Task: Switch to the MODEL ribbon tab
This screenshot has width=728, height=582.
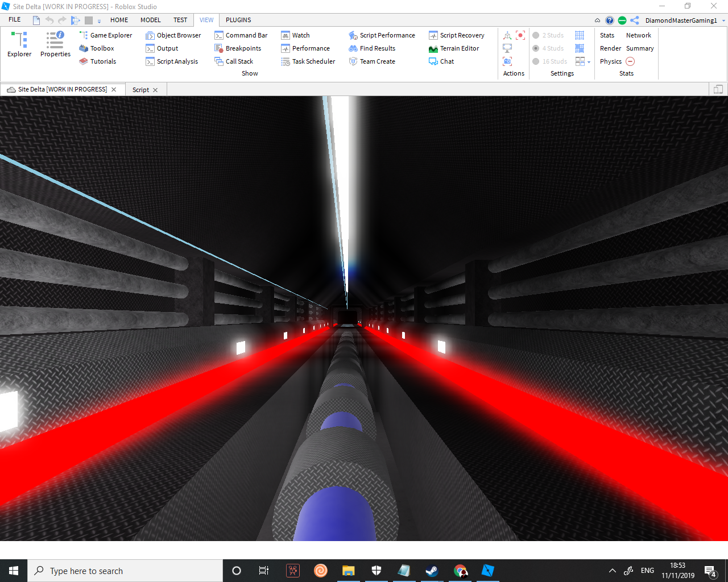Action: pos(150,20)
